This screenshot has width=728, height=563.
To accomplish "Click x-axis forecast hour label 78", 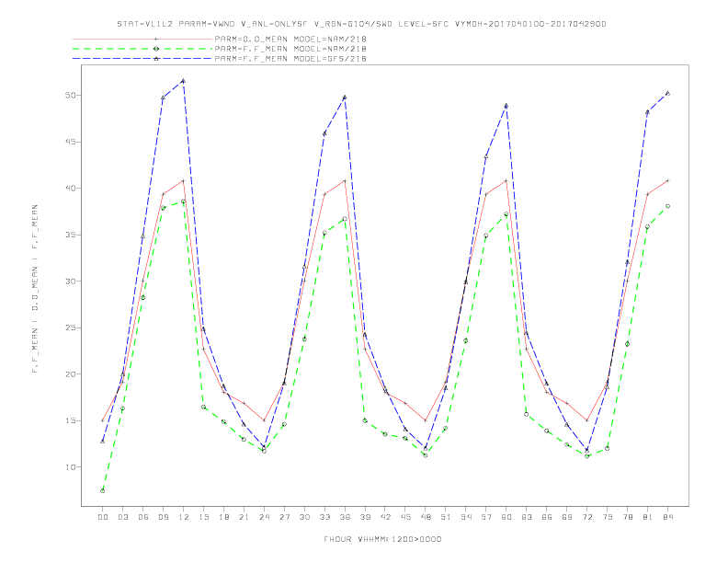I will pyautogui.click(x=628, y=517).
